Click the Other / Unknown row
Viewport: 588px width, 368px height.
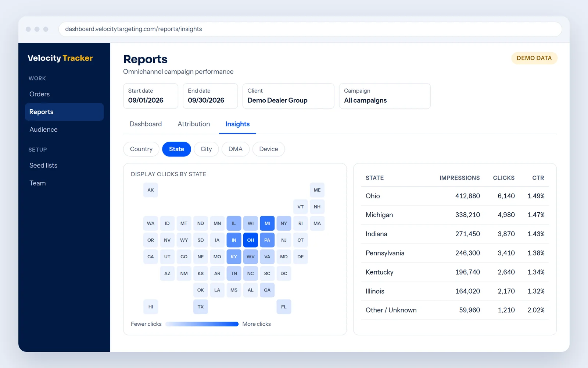coord(455,310)
